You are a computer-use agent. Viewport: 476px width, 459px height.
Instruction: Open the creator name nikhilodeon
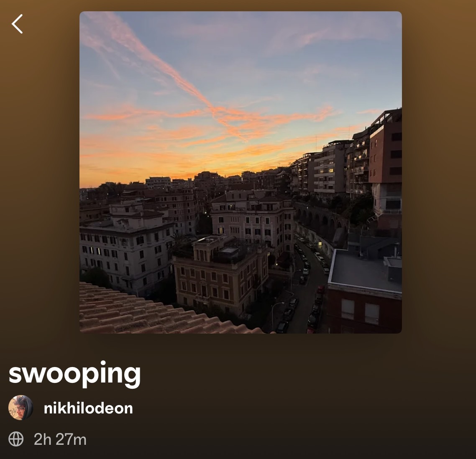click(88, 408)
